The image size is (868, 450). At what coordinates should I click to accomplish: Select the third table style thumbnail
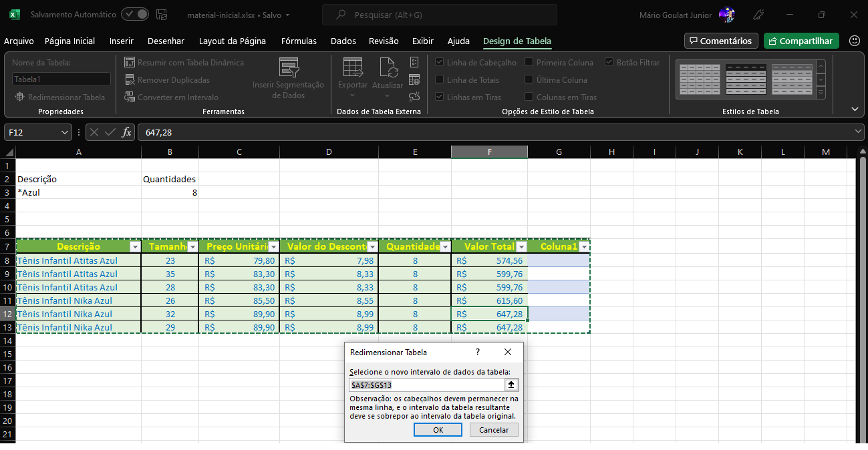click(x=793, y=79)
